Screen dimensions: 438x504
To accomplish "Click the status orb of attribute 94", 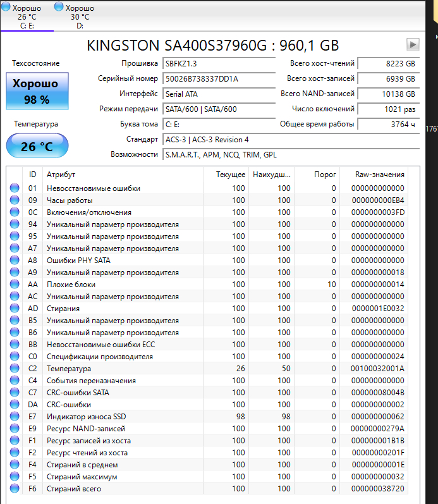I will 15,224.
